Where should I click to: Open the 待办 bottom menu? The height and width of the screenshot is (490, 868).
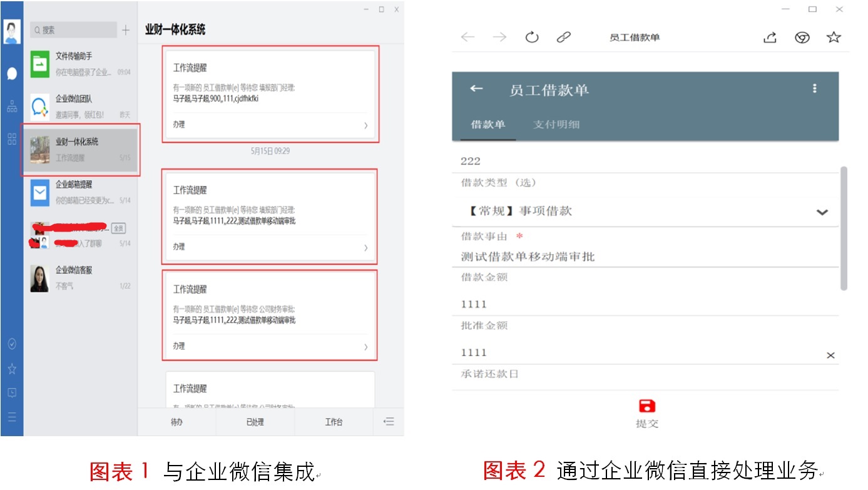click(176, 422)
